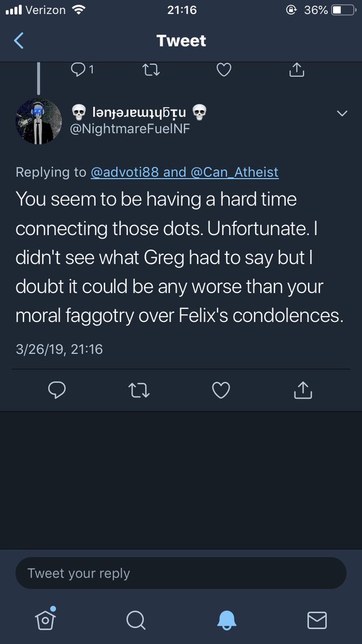Open the Search tab

(136, 620)
